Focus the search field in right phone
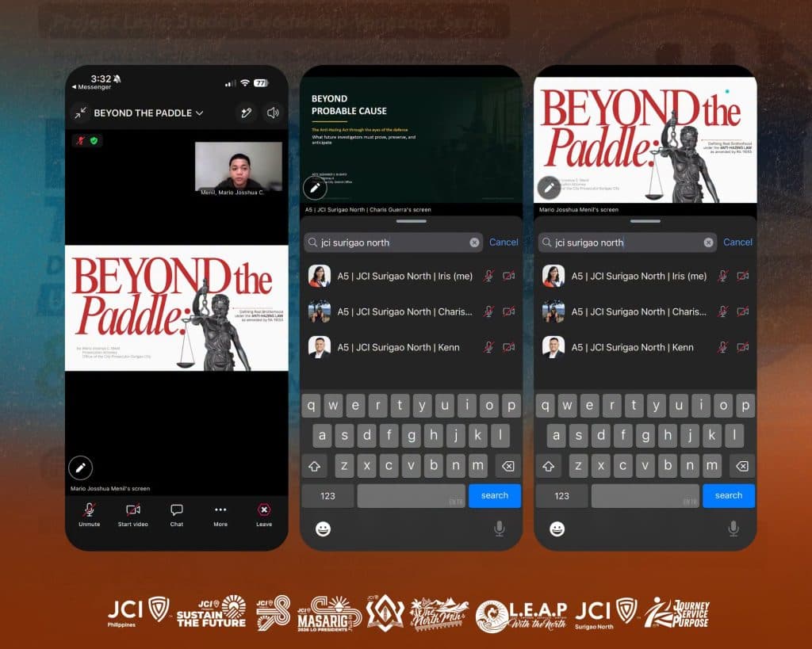 628,242
